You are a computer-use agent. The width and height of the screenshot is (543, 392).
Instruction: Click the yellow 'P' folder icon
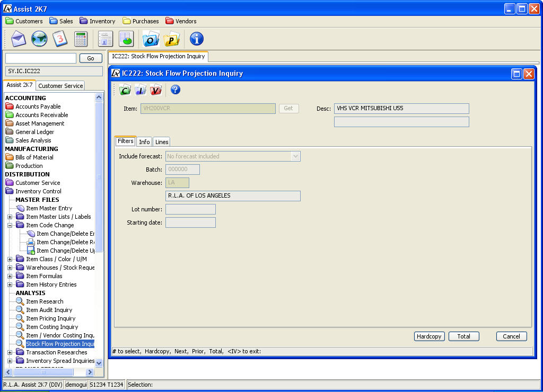172,39
